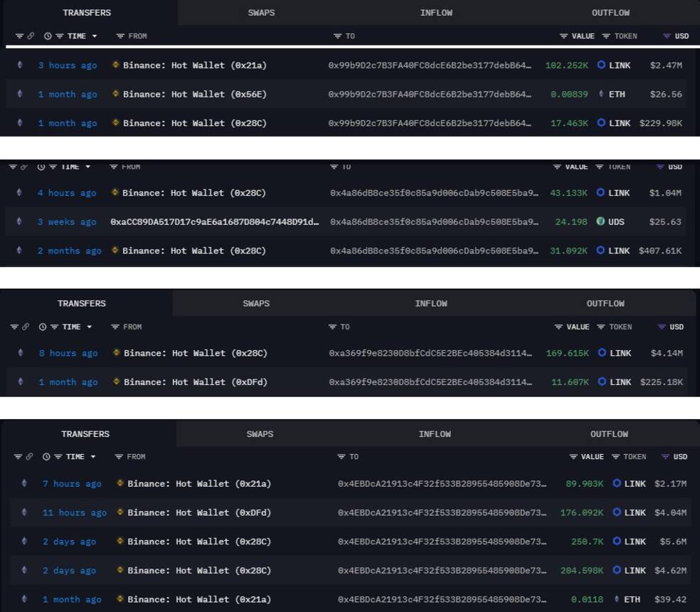Click the UDS token icon on the 24.198 row

coord(600,221)
